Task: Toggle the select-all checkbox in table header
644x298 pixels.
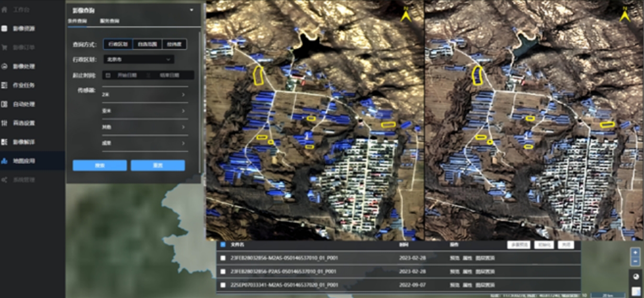Action: (x=223, y=245)
